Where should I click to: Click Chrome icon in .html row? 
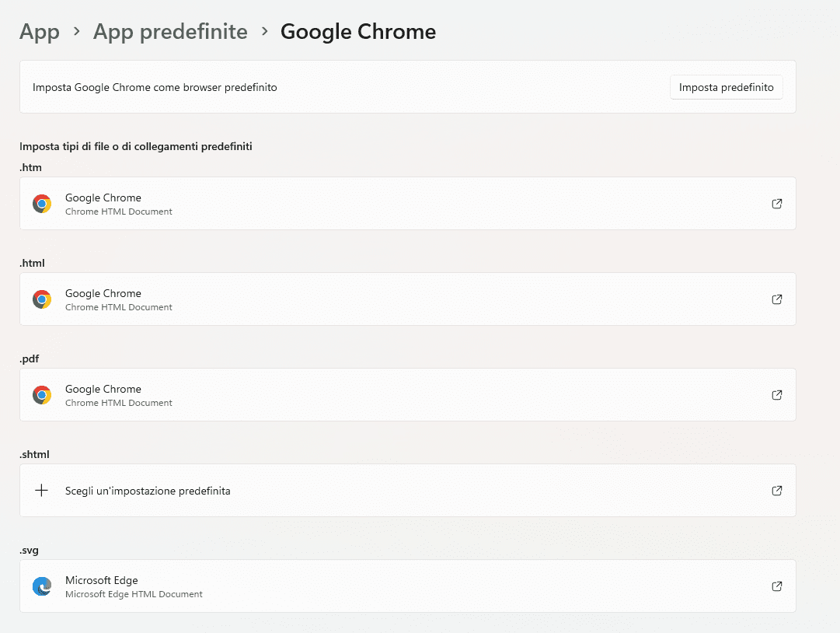42,299
